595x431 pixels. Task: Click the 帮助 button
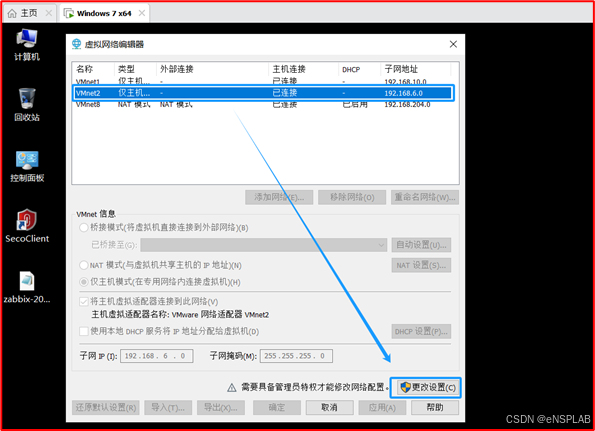(435, 407)
